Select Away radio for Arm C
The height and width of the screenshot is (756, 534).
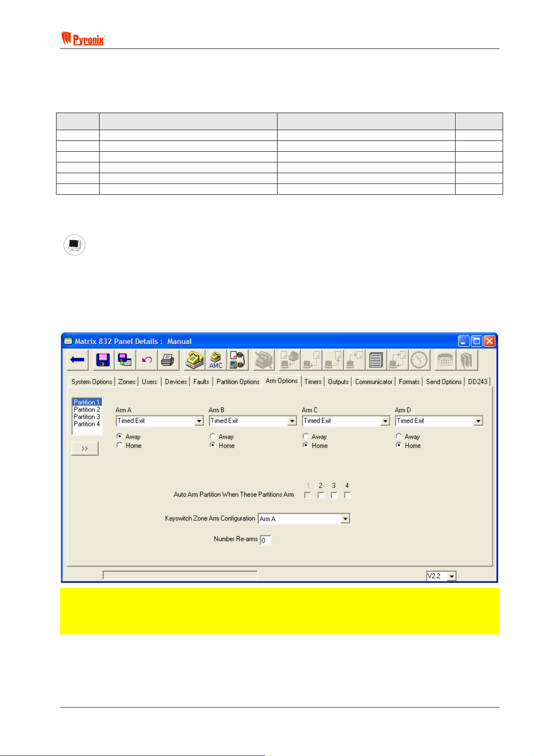click(305, 436)
